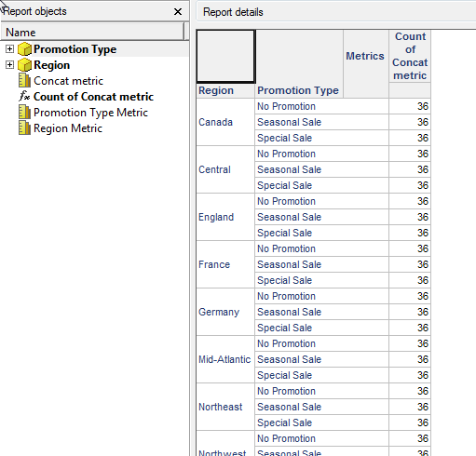476x456 pixels.
Task: Click Seasonal Sale under Central
Action: 321,169
